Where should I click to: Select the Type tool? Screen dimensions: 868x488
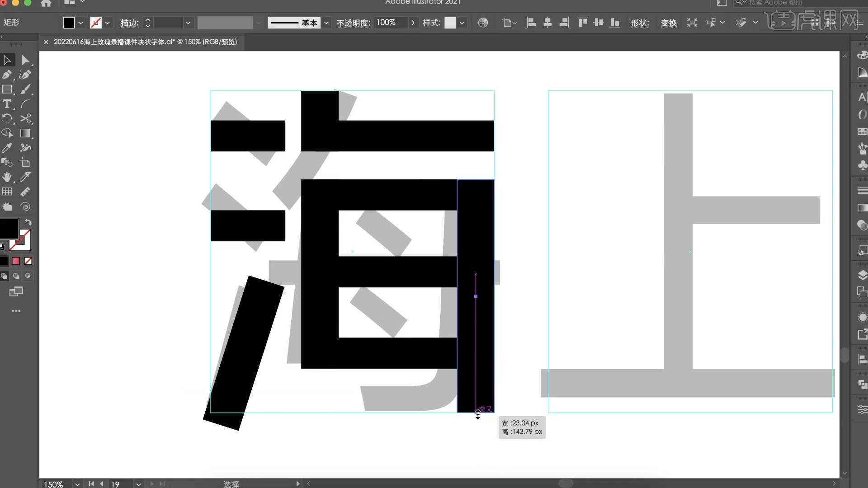[x=7, y=104]
